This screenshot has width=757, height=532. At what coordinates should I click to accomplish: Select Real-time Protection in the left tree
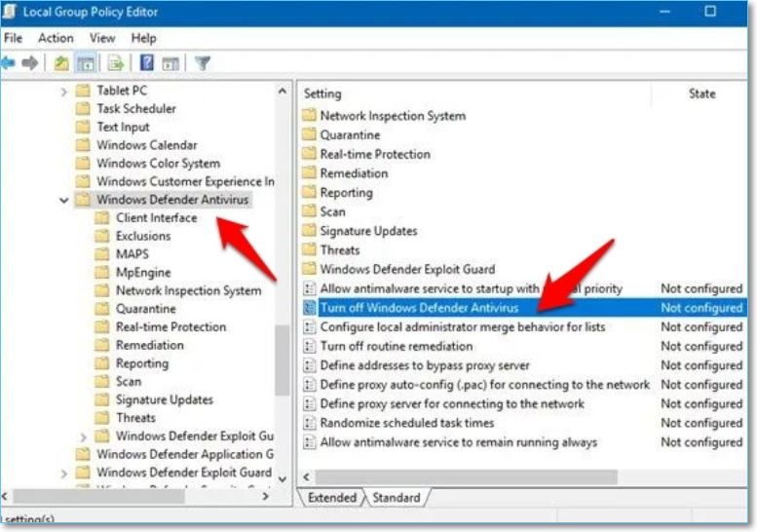pos(170,326)
